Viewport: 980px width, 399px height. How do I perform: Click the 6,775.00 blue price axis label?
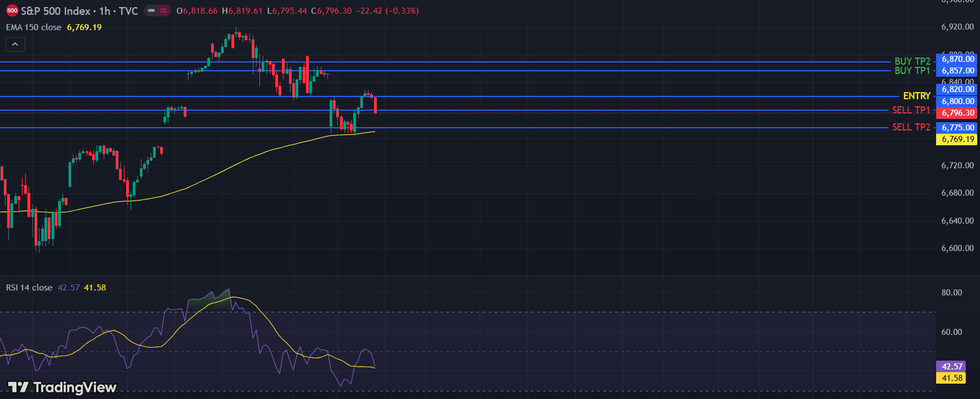click(958, 128)
